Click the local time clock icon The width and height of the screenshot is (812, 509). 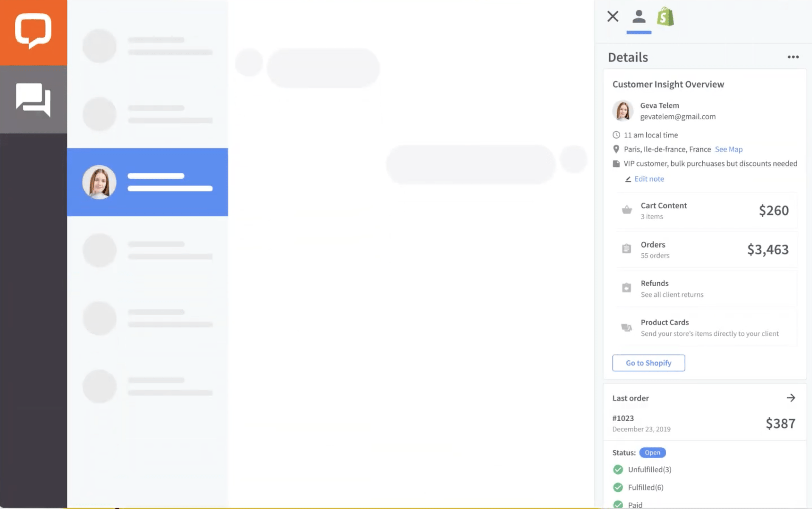(x=616, y=135)
